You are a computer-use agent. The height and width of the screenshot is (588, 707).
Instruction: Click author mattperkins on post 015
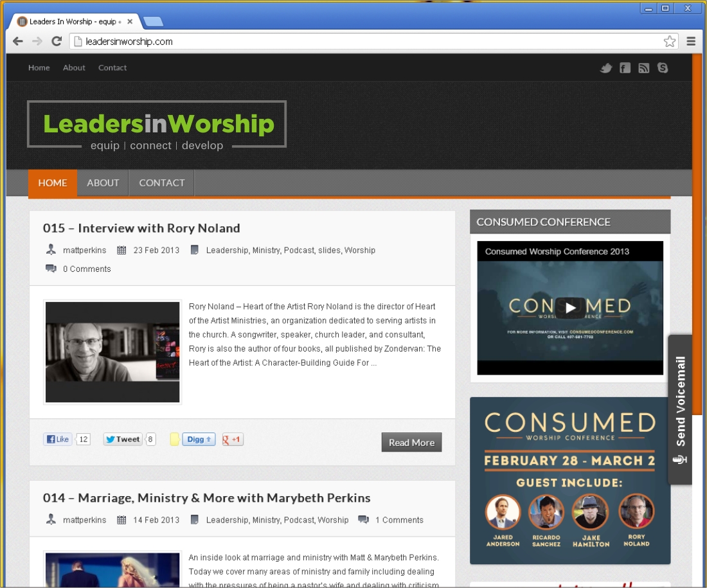tap(84, 250)
